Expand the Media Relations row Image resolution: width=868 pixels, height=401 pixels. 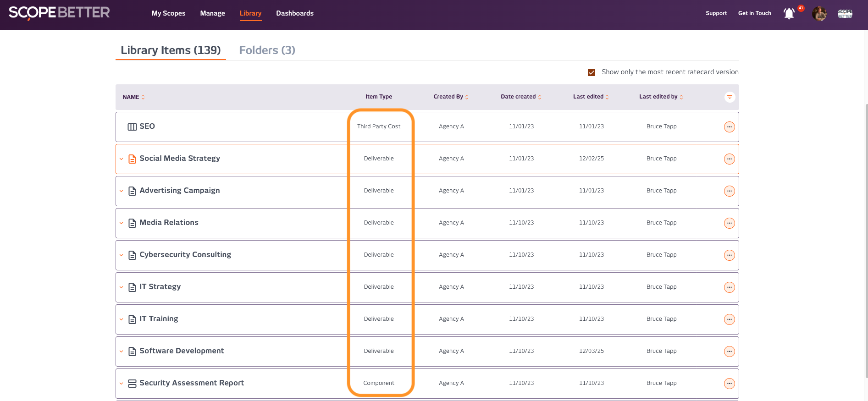121,223
